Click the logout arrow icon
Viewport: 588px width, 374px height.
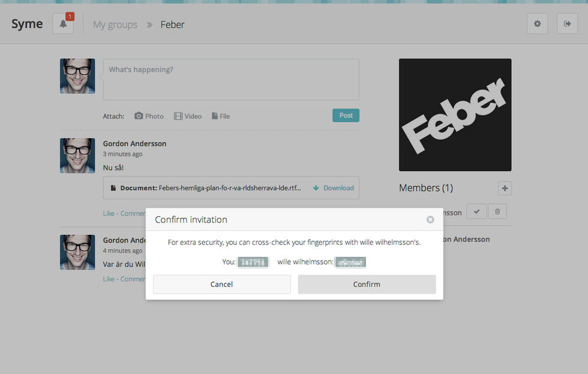point(568,23)
